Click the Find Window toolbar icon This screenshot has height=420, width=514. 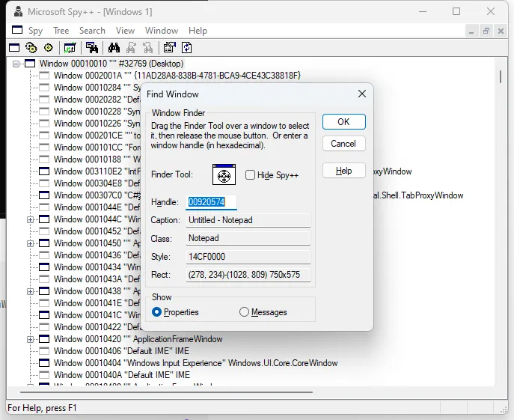coord(92,48)
